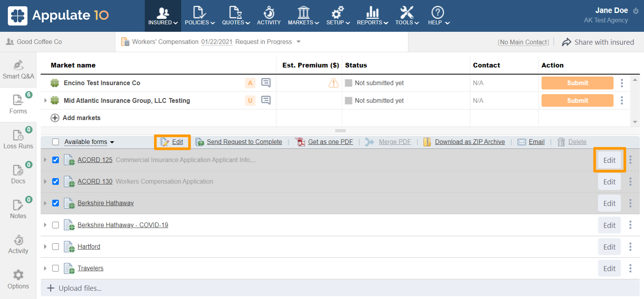Uncheck the ACORD 130 checkbox
Viewport: 644px width, 299px height.
[56, 181]
